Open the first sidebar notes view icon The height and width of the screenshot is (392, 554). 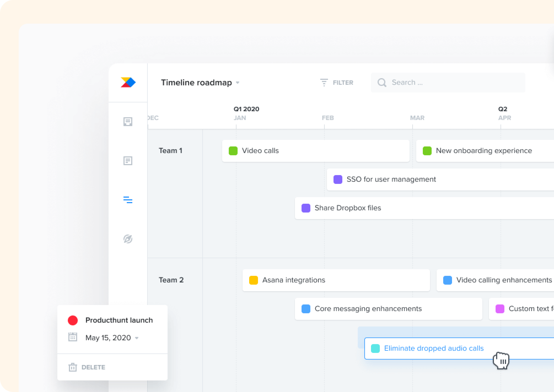tap(128, 122)
